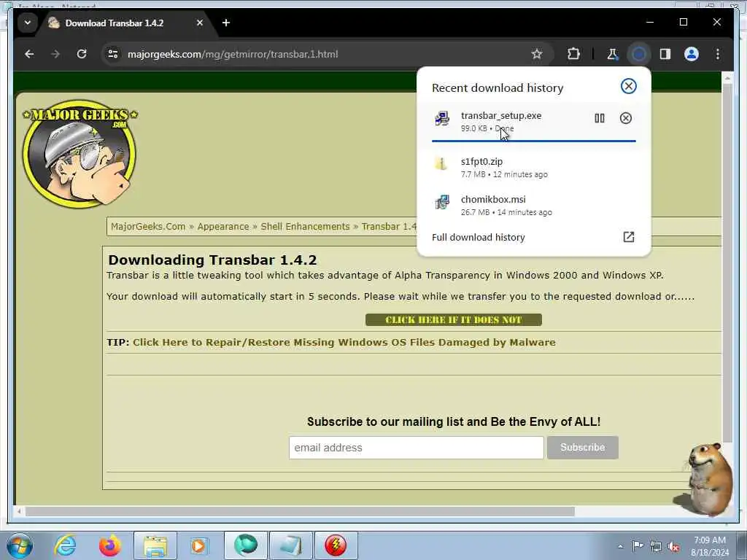Screen dimensions: 747x560
Task: Open the network tray icon
Action: point(656,547)
